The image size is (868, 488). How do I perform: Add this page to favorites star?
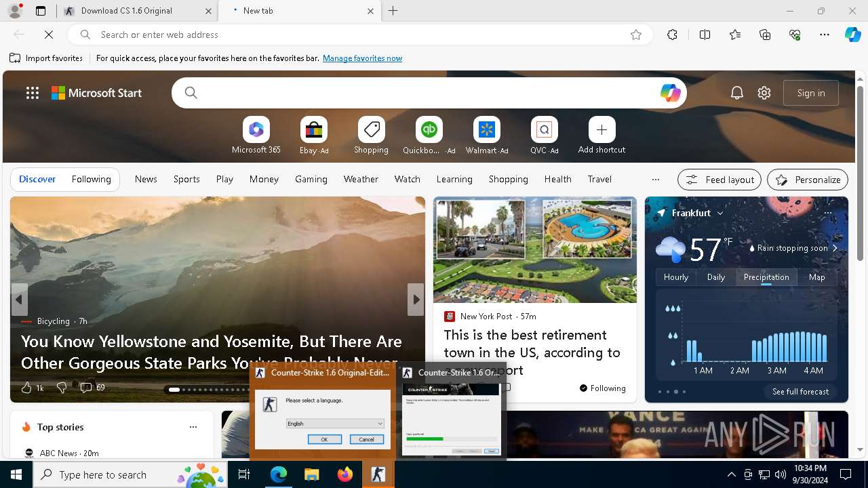(x=636, y=35)
